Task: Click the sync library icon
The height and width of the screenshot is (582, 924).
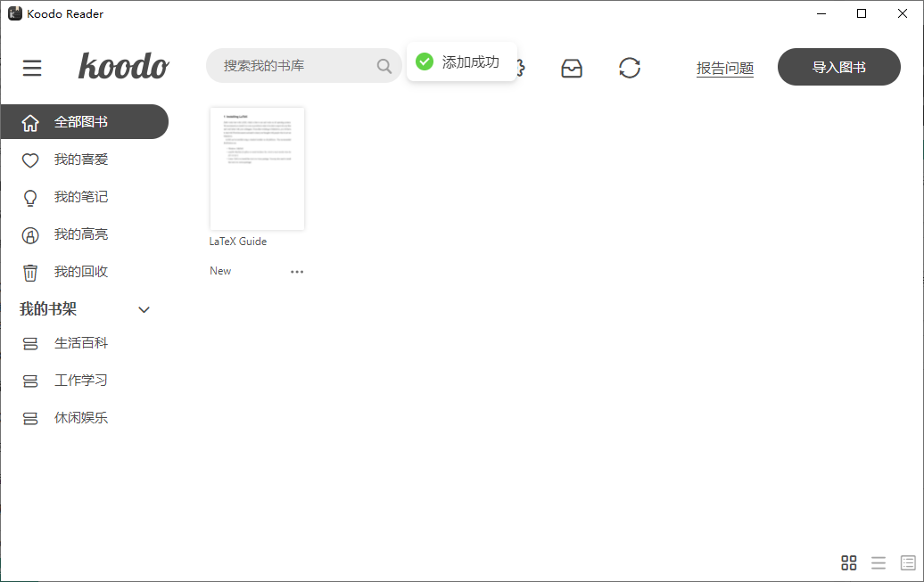Action: [630, 67]
